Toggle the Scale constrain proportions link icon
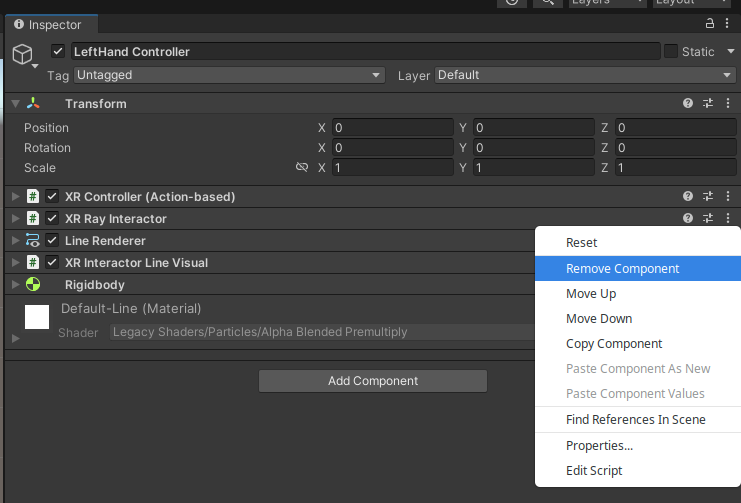This screenshot has width=741, height=503. 302,168
